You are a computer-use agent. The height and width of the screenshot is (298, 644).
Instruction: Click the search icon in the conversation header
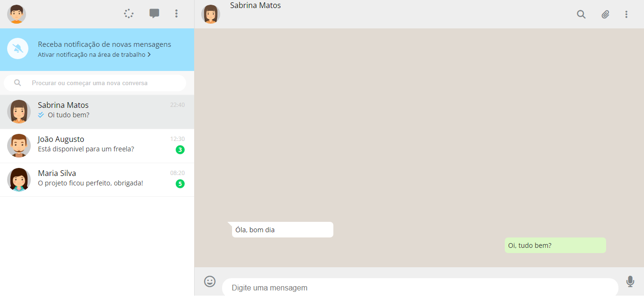[x=581, y=14]
